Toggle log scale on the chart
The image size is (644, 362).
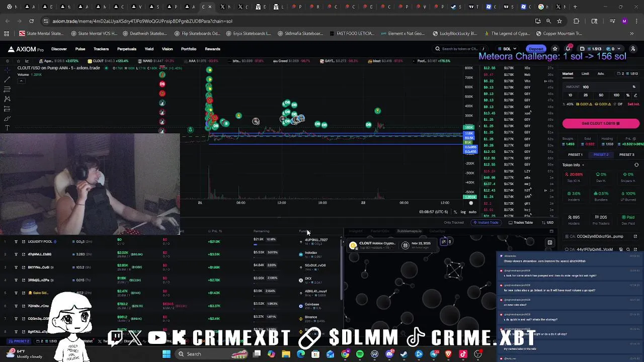coord(463,212)
